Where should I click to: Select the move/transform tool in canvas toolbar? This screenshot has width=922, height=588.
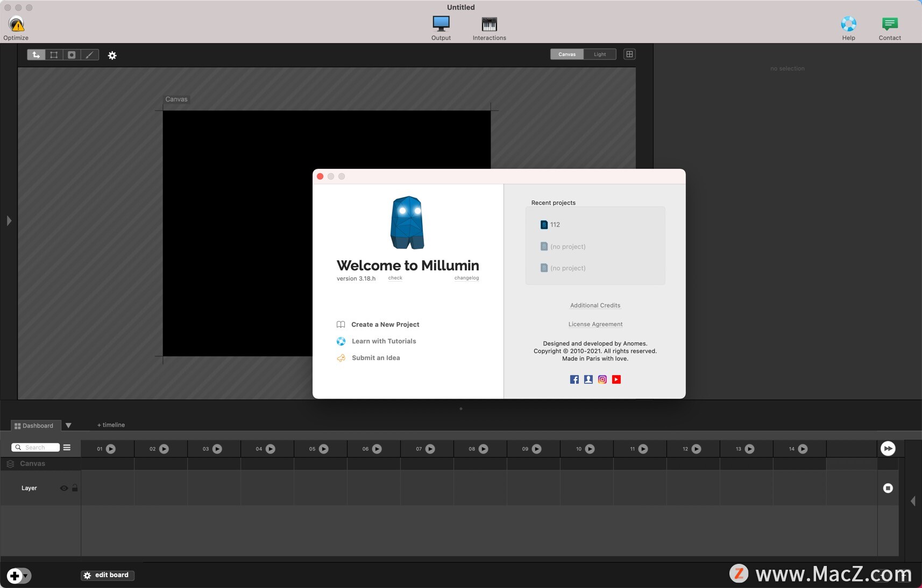[36, 55]
